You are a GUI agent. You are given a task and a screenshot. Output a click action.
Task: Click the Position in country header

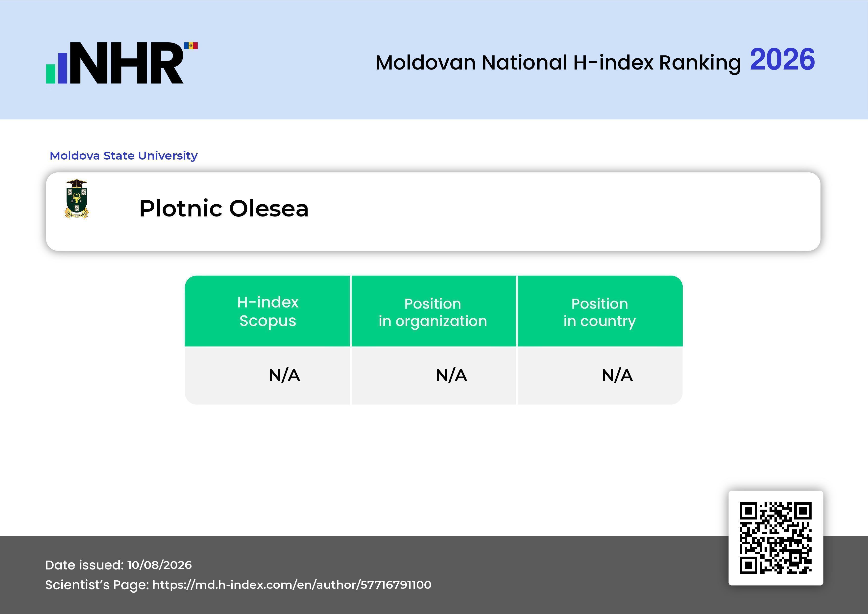point(600,311)
